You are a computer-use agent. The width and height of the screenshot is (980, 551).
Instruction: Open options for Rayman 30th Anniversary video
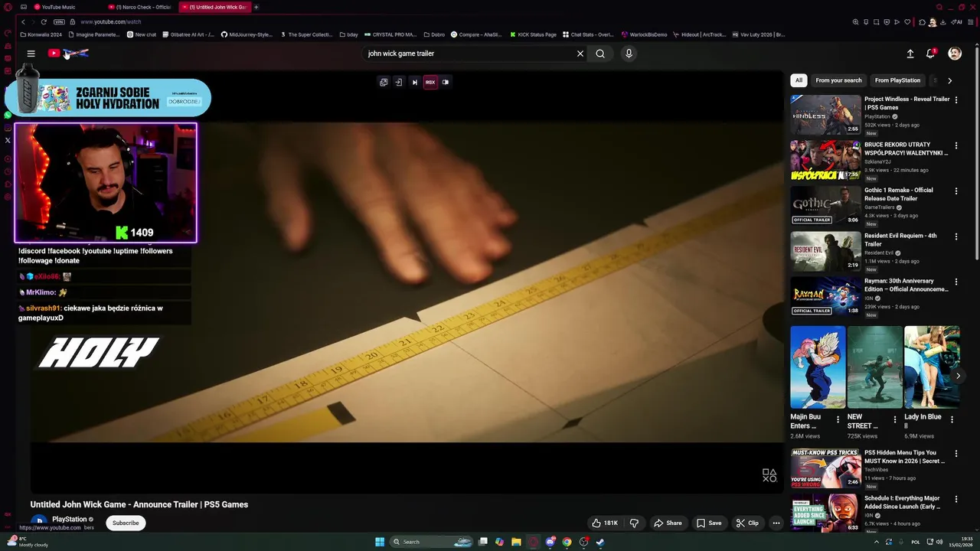pos(955,282)
